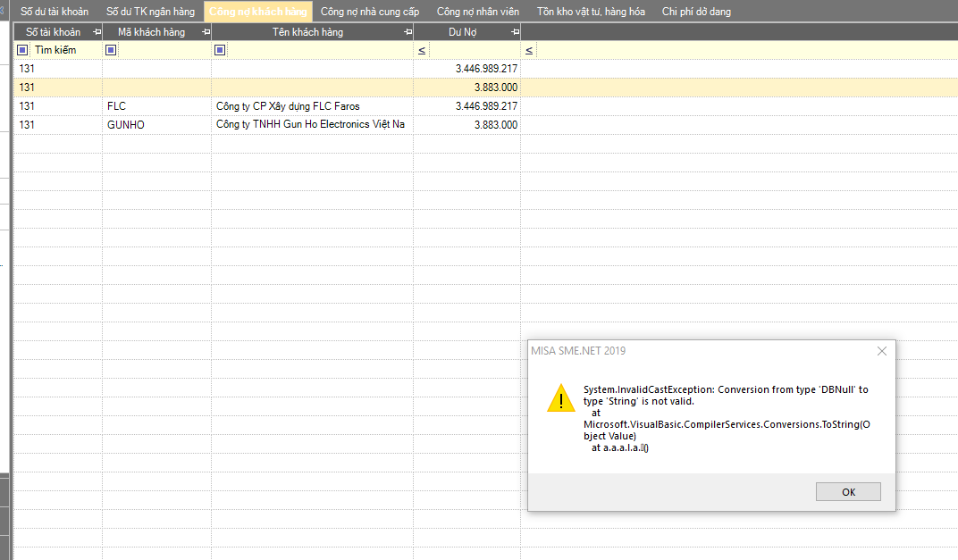Open Tồn kho vật tư, hàng hóa tab

(591, 12)
